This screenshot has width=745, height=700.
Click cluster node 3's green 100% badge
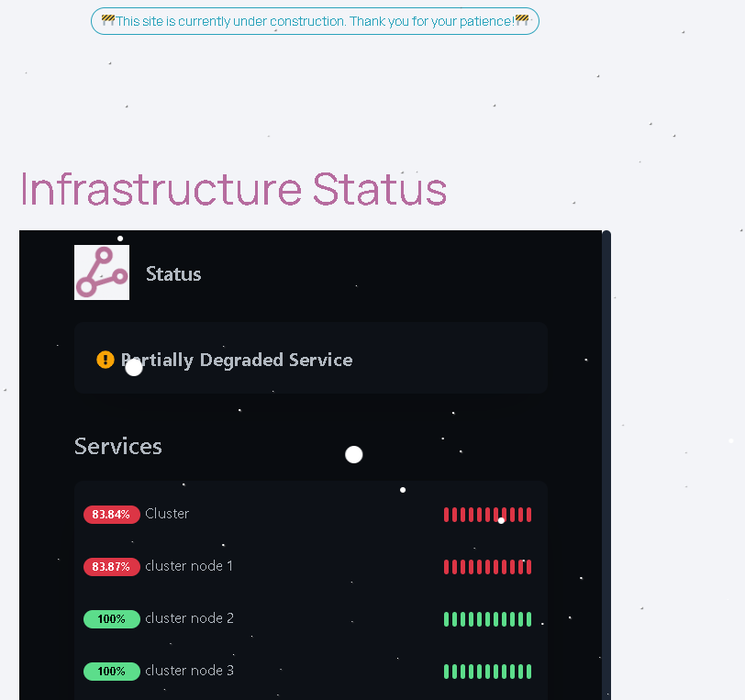click(112, 672)
